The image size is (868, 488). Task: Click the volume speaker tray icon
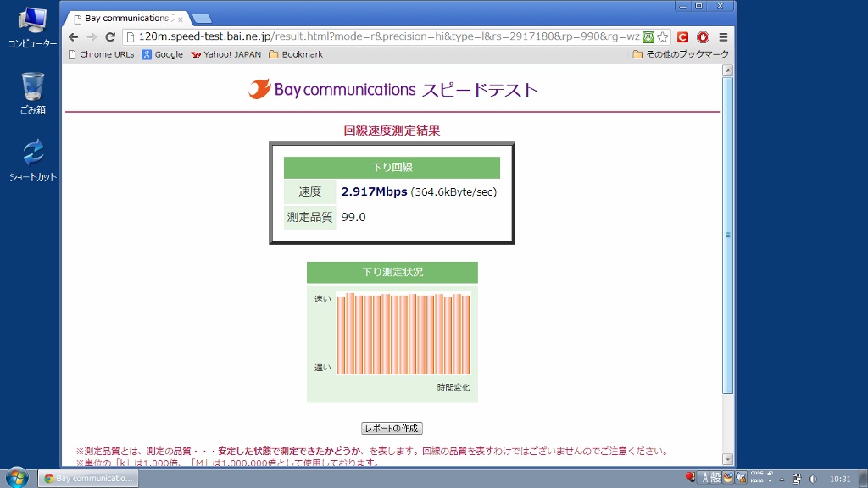tap(813, 479)
